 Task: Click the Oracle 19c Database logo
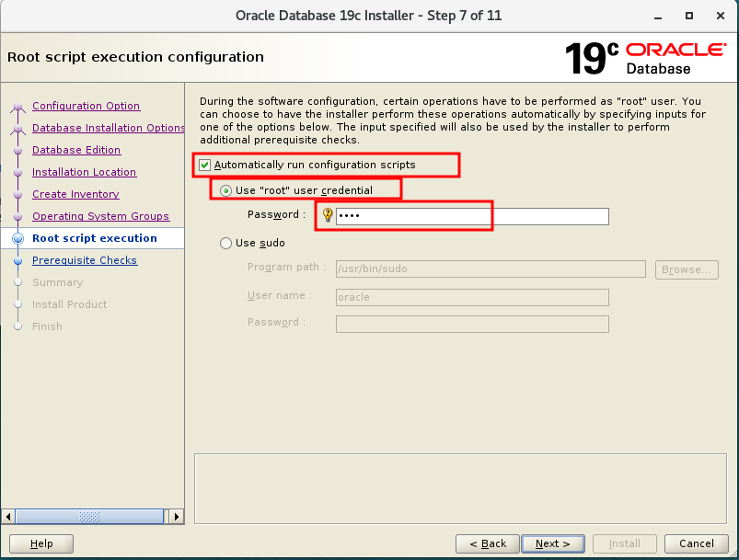646,59
